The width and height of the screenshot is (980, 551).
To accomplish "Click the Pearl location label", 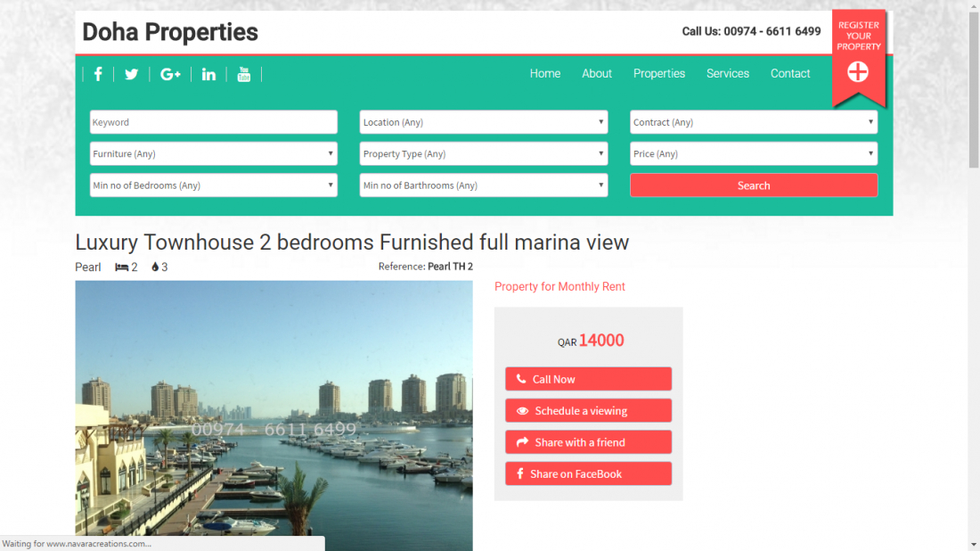I will pyautogui.click(x=88, y=267).
